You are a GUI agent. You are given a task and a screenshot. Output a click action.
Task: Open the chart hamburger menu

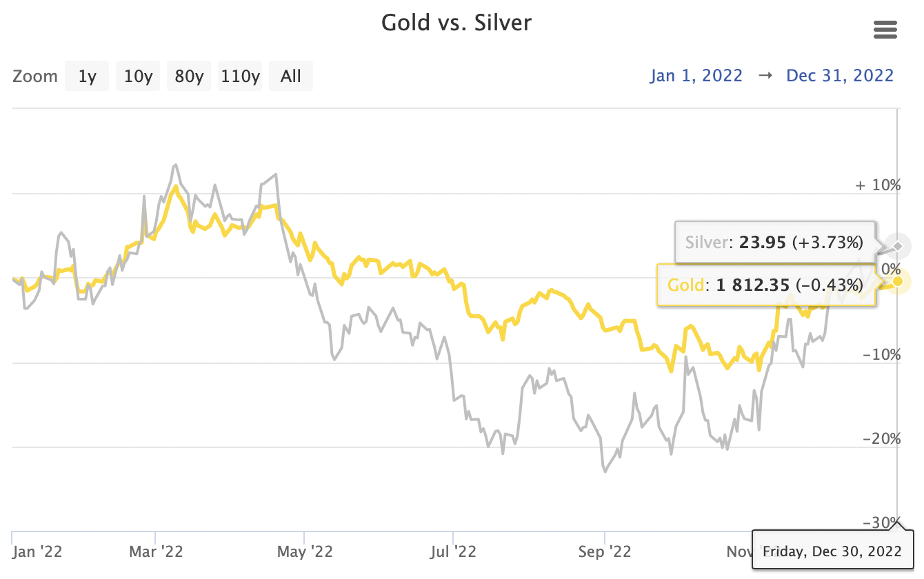[x=885, y=30]
